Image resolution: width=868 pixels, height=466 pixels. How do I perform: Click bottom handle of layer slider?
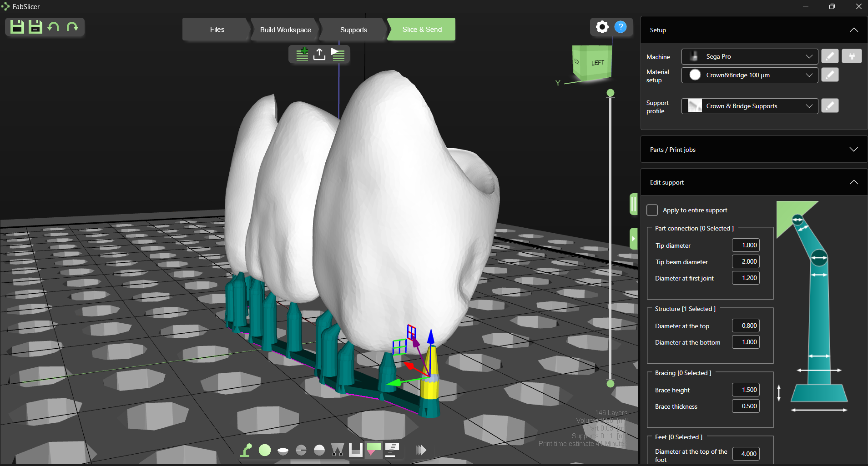(x=611, y=384)
